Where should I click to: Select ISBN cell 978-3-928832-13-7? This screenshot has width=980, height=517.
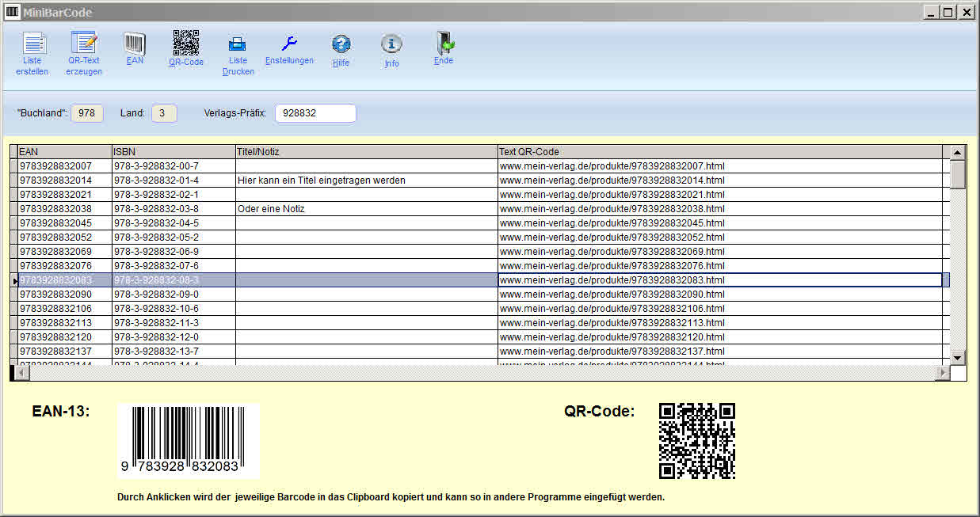point(174,352)
